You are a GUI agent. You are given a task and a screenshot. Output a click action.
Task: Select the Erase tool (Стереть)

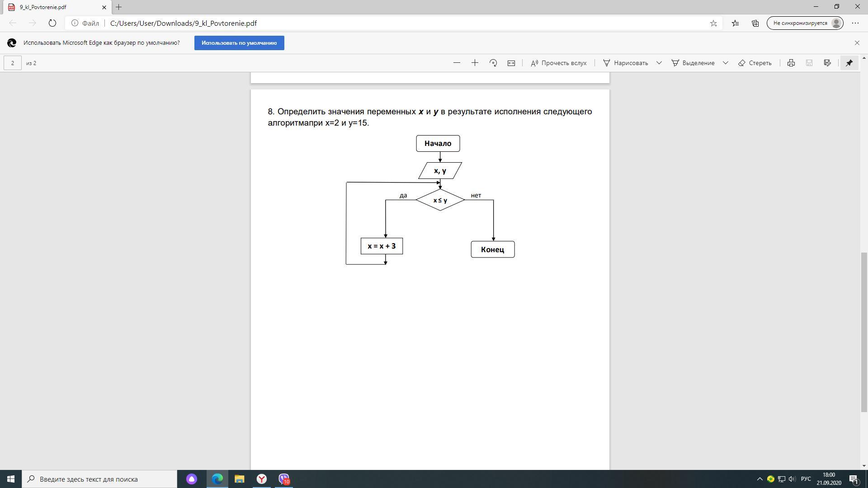[x=755, y=63]
